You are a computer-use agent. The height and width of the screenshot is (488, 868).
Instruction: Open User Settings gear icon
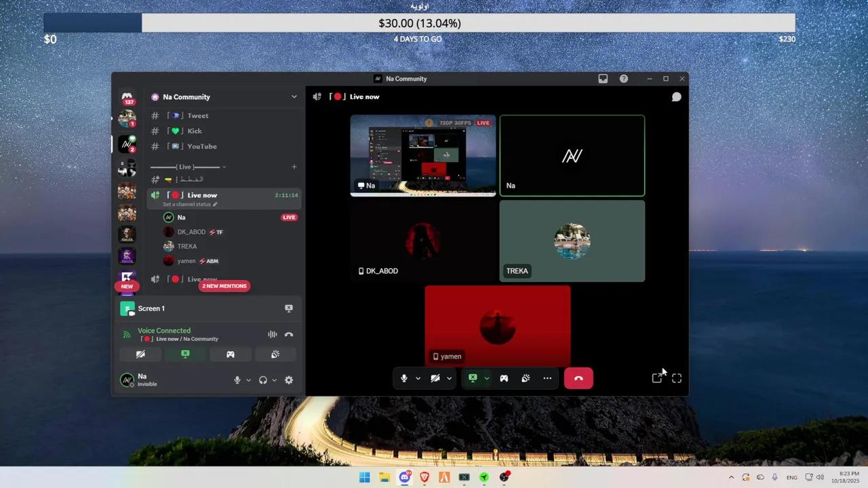(289, 380)
